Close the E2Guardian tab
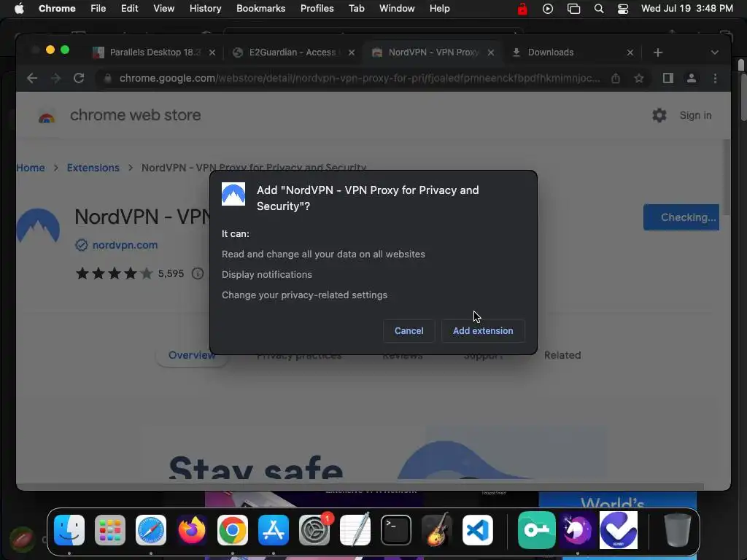 point(352,52)
